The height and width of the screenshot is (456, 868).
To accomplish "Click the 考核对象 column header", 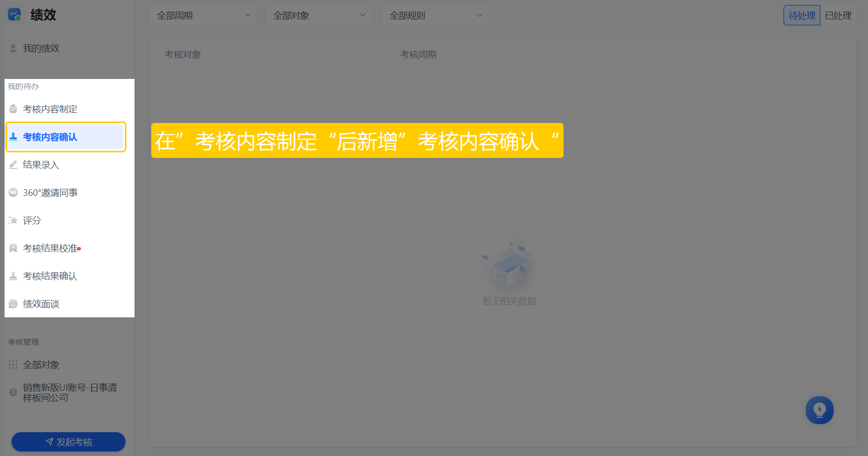I will tap(183, 54).
